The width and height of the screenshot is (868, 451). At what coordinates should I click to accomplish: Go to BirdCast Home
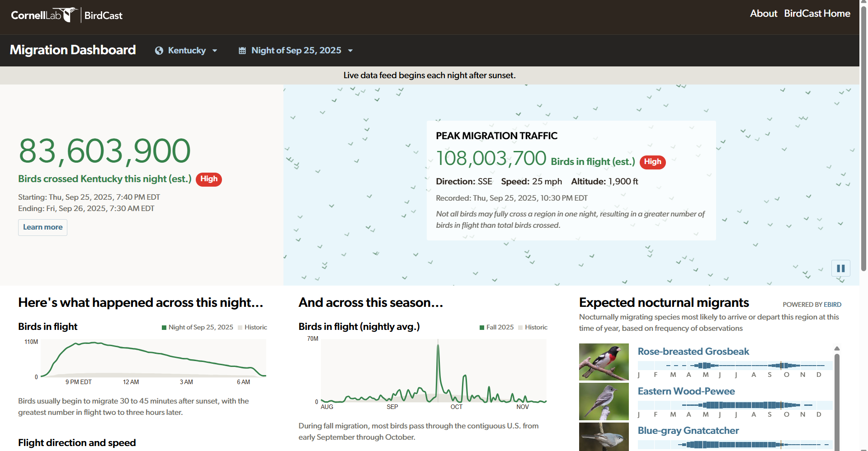pyautogui.click(x=817, y=14)
